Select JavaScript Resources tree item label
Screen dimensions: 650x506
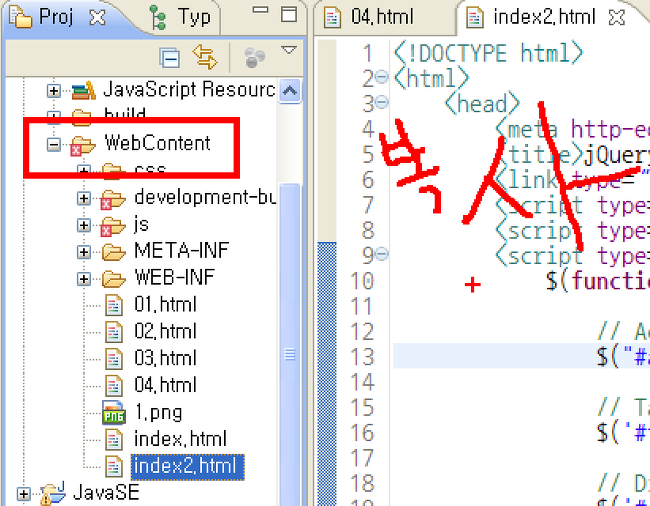tap(189, 90)
